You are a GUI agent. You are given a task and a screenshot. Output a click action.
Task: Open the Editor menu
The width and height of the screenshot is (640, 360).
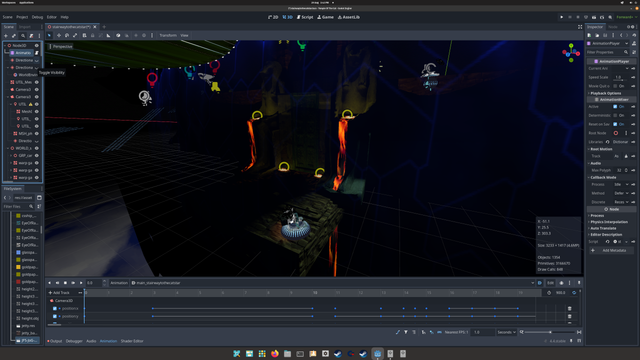pos(51,17)
